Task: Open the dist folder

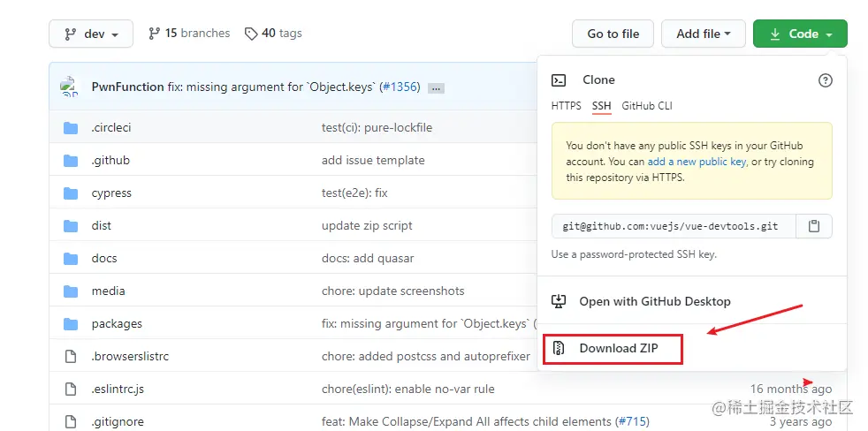Action: tap(102, 226)
